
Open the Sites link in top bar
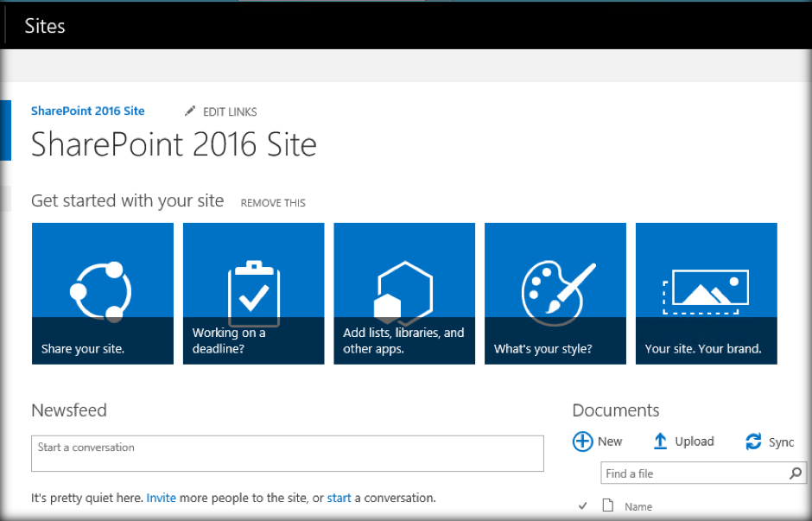pos(45,27)
